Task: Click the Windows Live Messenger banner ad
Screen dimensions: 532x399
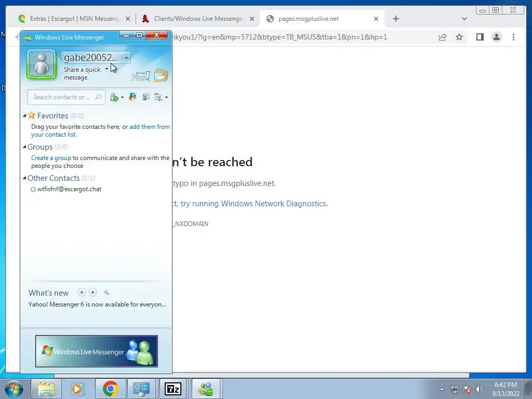Action: click(x=97, y=352)
